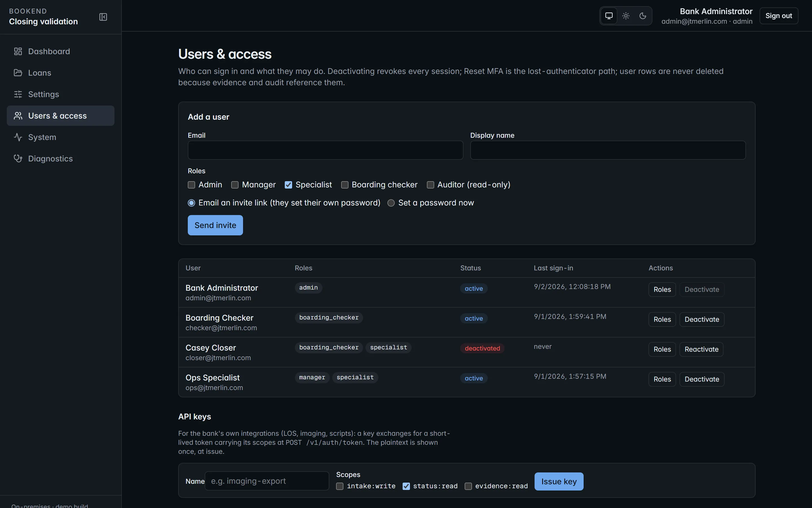Check the Admin role checkbox
Viewport: 812px width, 508px height.
pyautogui.click(x=191, y=185)
